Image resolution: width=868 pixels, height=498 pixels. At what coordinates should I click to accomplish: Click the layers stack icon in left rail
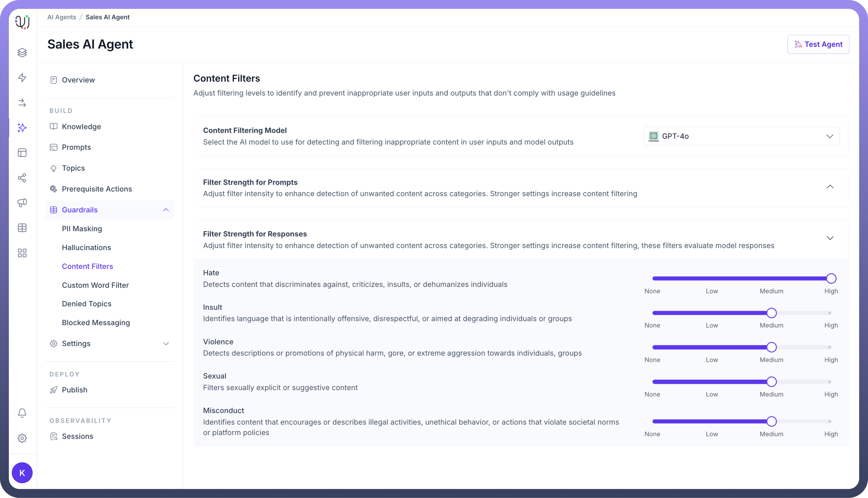22,53
